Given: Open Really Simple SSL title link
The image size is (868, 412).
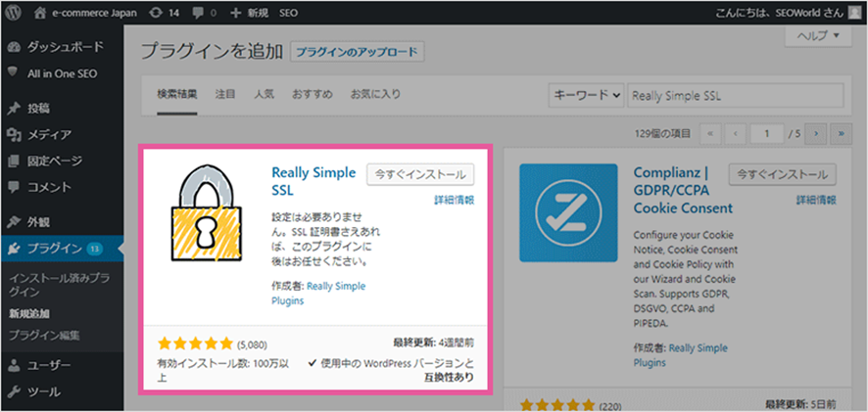Looking at the screenshot, I should coord(313,181).
